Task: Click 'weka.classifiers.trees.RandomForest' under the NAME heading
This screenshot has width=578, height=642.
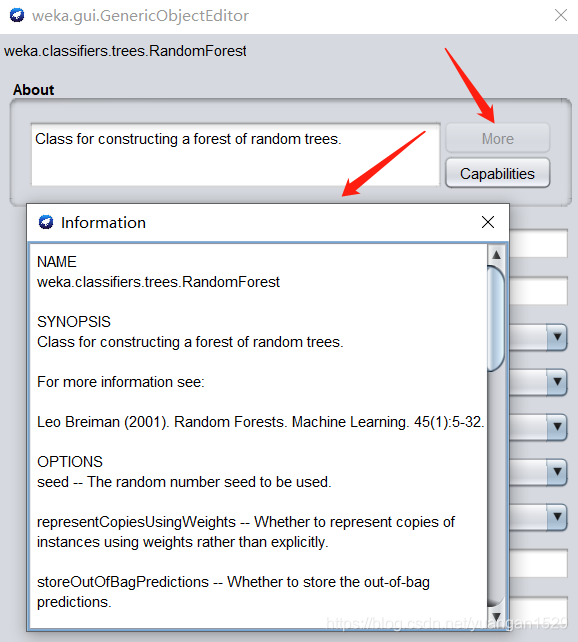Action: tap(158, 282)
